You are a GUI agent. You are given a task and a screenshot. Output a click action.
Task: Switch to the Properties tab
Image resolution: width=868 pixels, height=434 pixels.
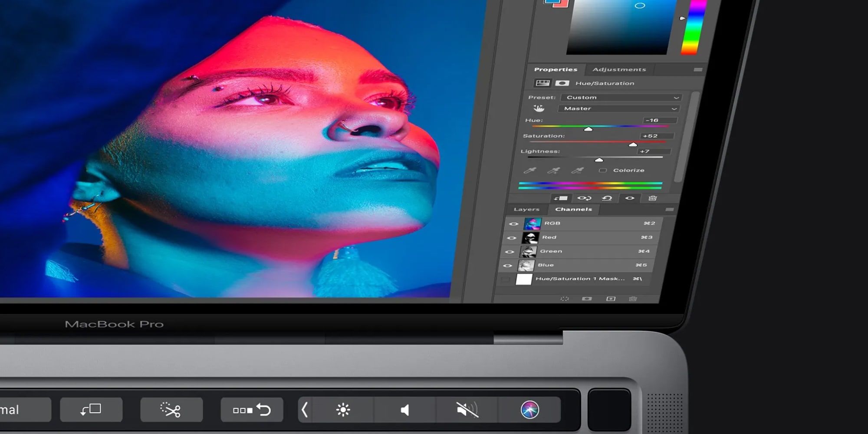pyautogui.click(x=556, y=69)
